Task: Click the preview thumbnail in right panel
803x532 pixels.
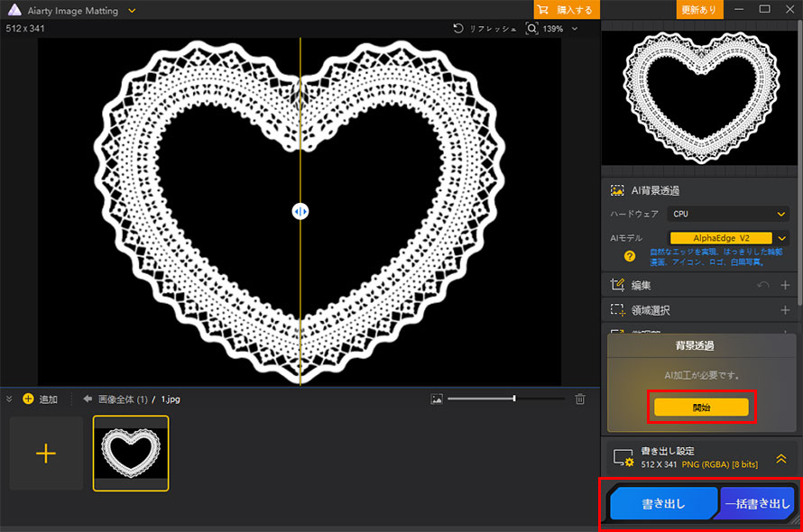Action: 701,97
